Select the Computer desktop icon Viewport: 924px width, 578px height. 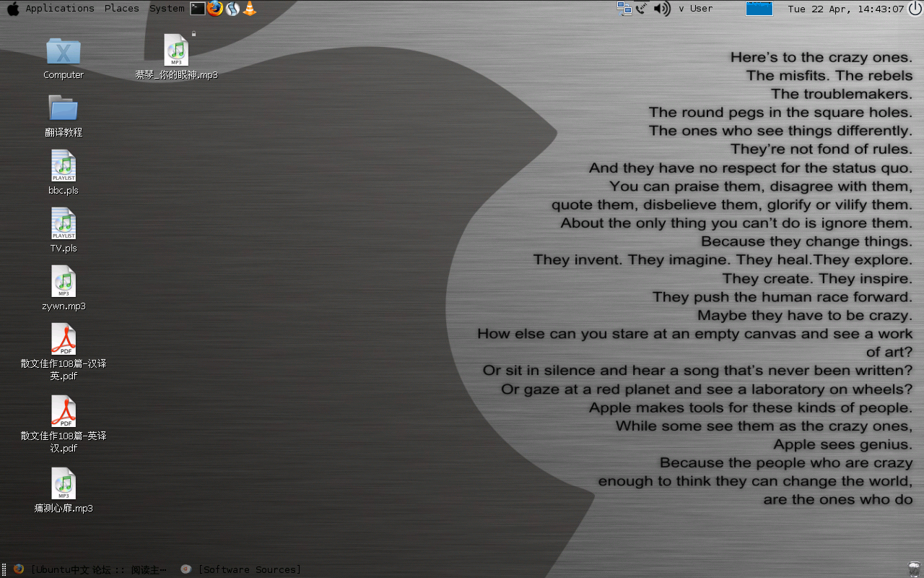[64, 58]
